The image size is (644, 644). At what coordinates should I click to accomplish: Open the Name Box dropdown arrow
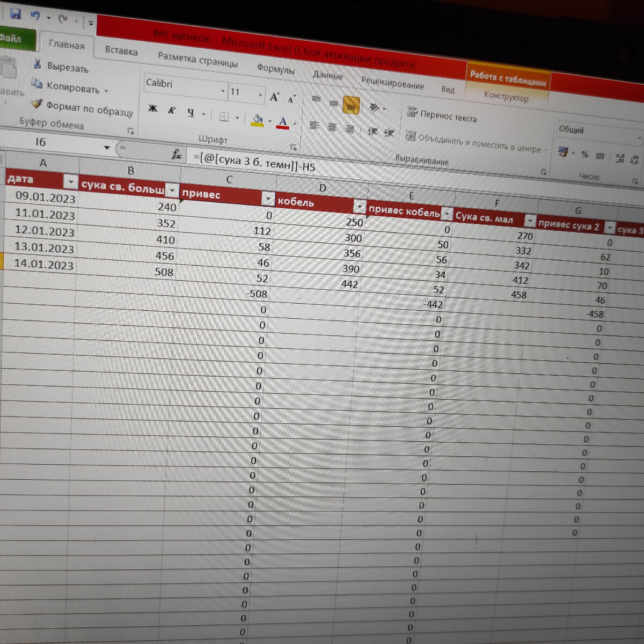click(x=107, y=148)
